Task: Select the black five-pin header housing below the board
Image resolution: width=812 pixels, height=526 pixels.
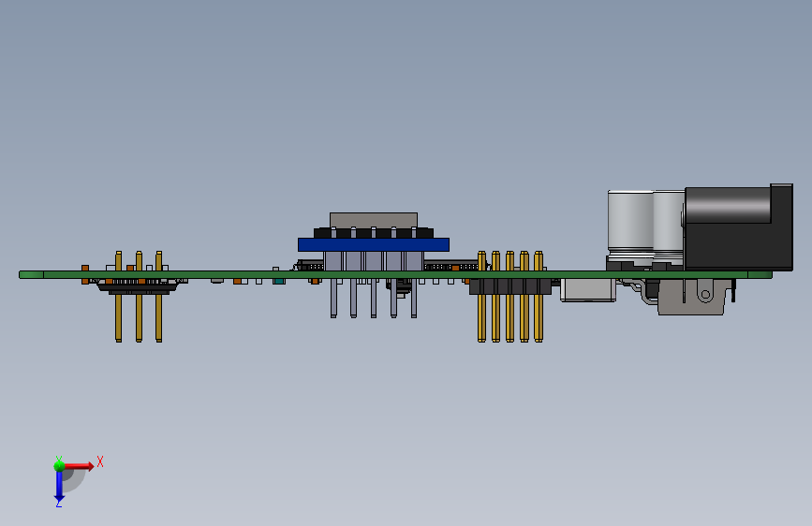Action: click(510, 286)
